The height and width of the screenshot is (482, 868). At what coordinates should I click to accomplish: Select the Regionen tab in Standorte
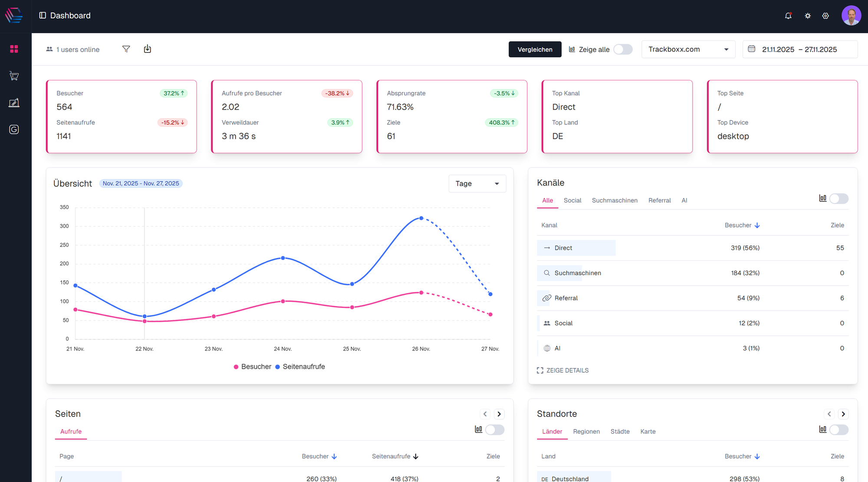[x=586, y=431]
